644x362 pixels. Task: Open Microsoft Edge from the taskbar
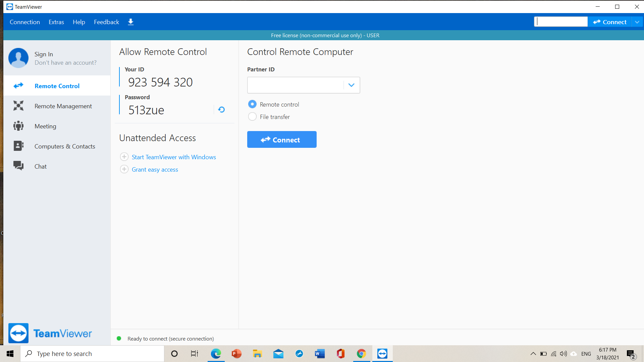click(216, 354)
